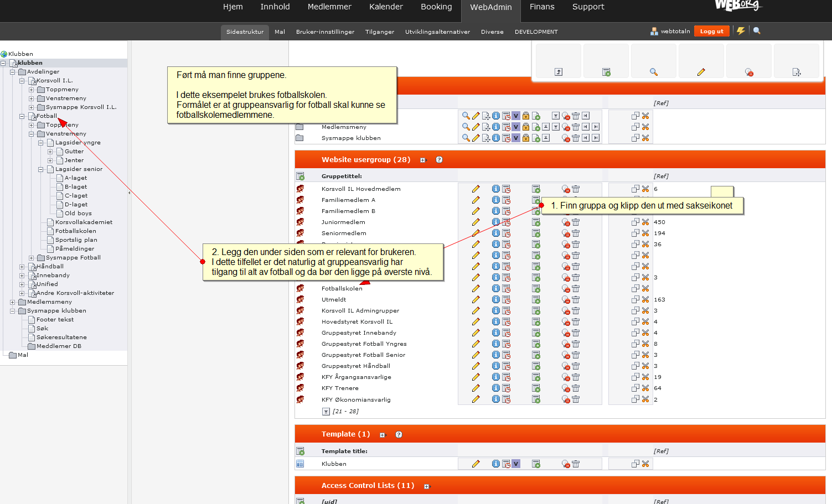Viewport: 832px width, 504px height.
Task: Select the Old boys page in the tree
Action: 78,214
